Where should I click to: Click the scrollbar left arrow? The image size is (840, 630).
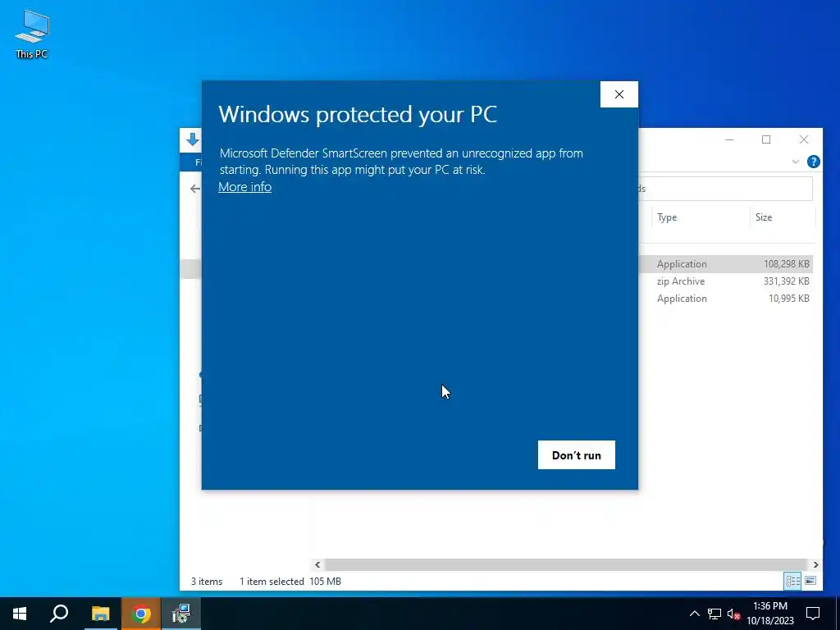click(317, 564)
